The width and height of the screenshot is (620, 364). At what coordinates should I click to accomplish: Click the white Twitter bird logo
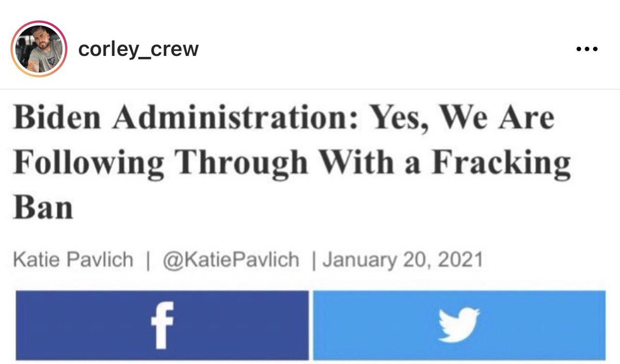(x=459, y=325)
